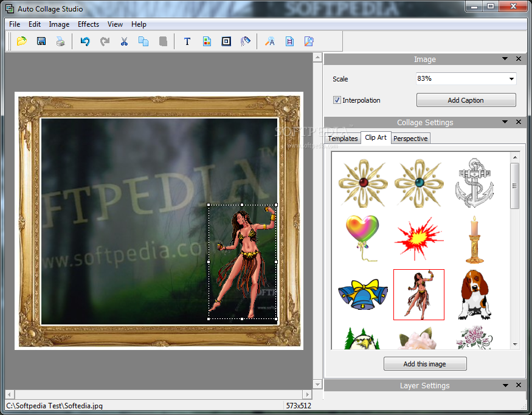The height and width of the screenshot is (415, 532).
Task: Select the pink roses clip art
Action: [474, 338]
